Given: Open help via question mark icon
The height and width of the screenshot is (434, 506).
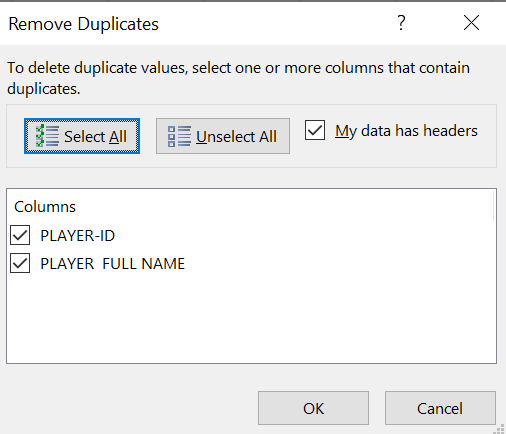Looking at the screenshot, I should click(x=402, y=23).
